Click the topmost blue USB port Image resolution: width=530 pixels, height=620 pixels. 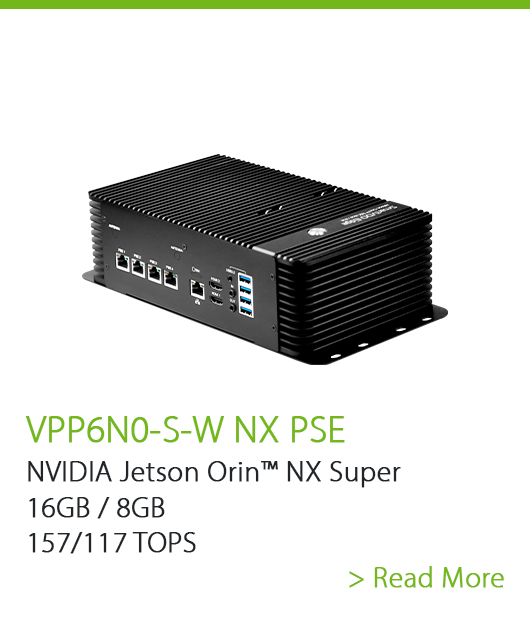(245, 280)
